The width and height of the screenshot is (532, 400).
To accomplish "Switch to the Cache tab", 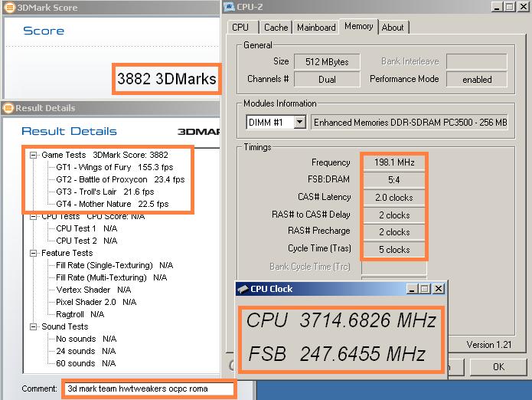I will [x=276, y=27].
